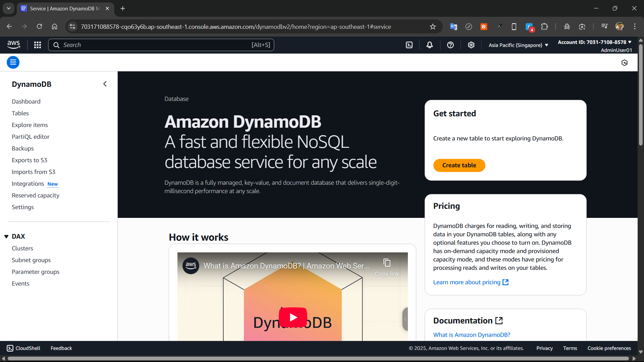Reload the page

[x=39, y=26]
